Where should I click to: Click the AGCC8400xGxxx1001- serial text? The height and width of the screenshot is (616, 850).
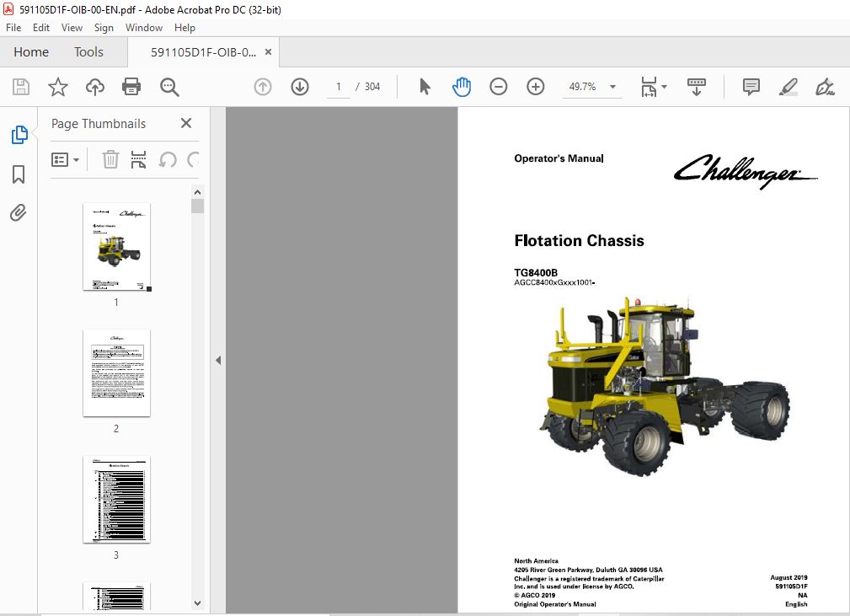[x=554, y=282]
